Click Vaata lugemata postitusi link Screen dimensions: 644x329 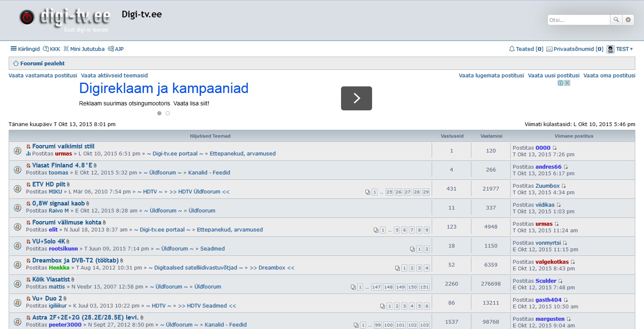491,75
